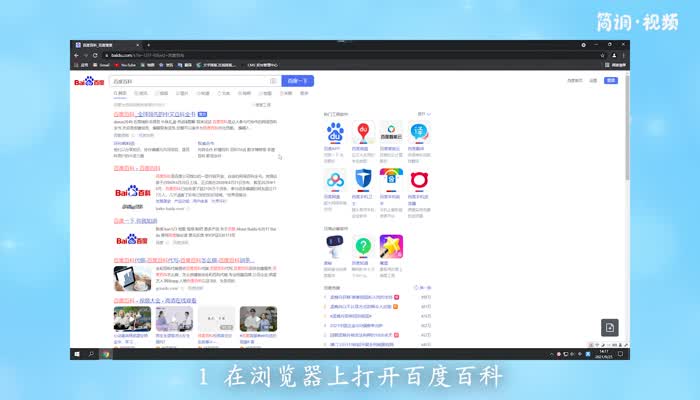The image size is (700, 400).
Task: Open the Baidu Netdisk cloud icon
Action: click(335, 179)
